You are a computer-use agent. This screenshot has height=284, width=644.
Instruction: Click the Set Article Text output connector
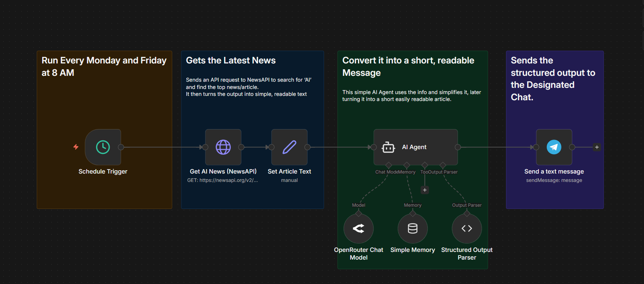click(307, 147)
